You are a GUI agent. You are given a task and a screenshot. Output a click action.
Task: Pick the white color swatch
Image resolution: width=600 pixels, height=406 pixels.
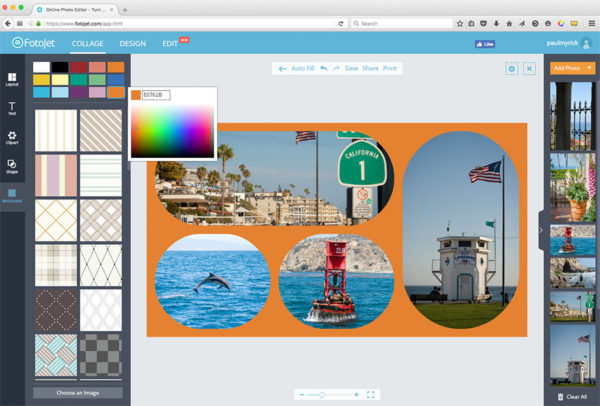[41, 67]
